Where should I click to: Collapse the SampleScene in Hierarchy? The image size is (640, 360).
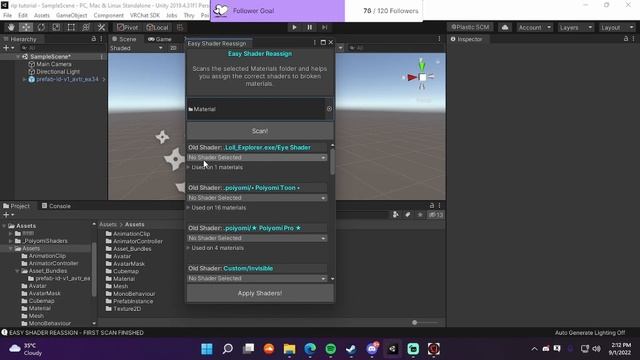[x=18, y=57]
